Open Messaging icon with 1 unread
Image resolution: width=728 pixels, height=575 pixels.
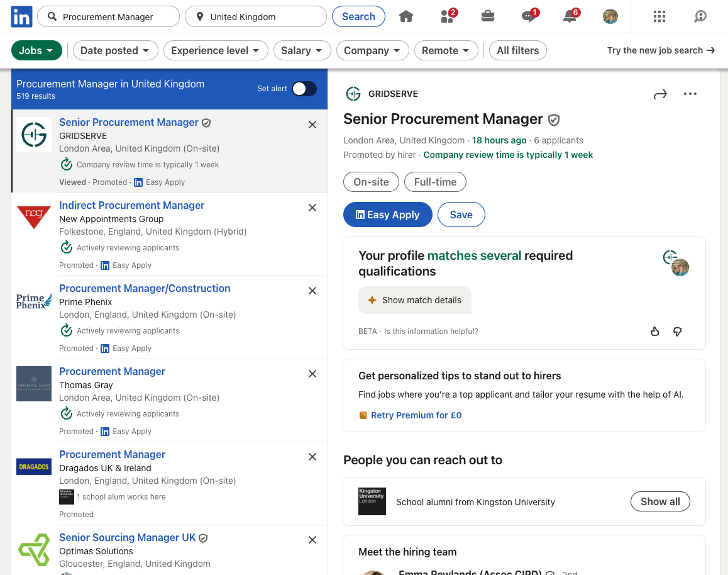click(x=529, y=16)
